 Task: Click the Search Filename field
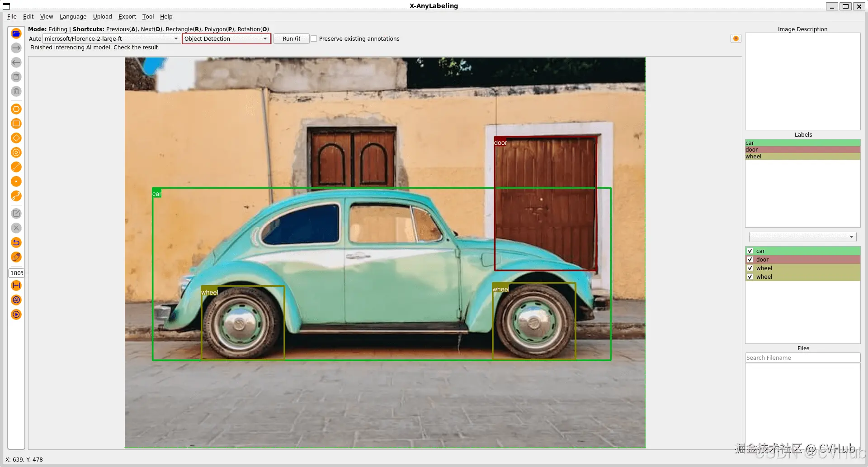[x=802, y=358]
